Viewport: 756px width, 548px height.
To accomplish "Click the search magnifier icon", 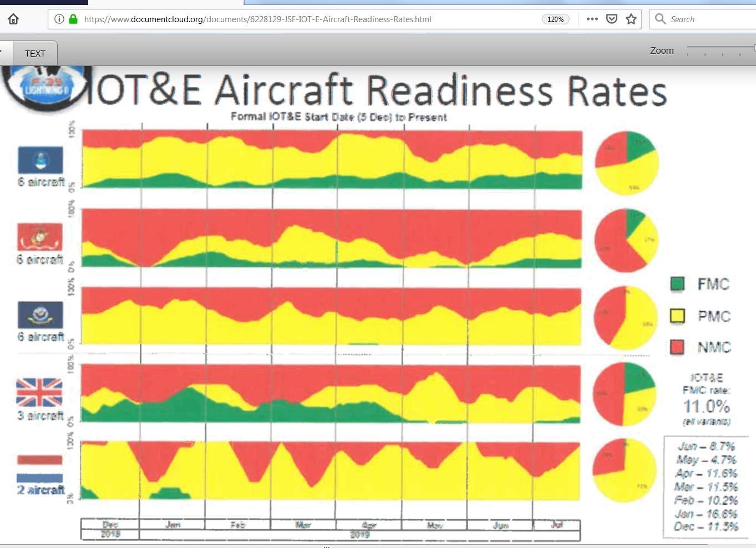I will click(x=660, y=19).
